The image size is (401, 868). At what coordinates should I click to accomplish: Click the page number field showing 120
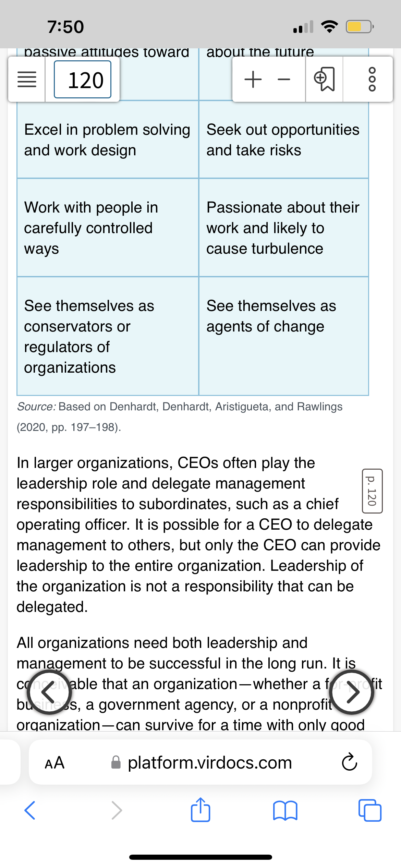[x=83, y=80]
